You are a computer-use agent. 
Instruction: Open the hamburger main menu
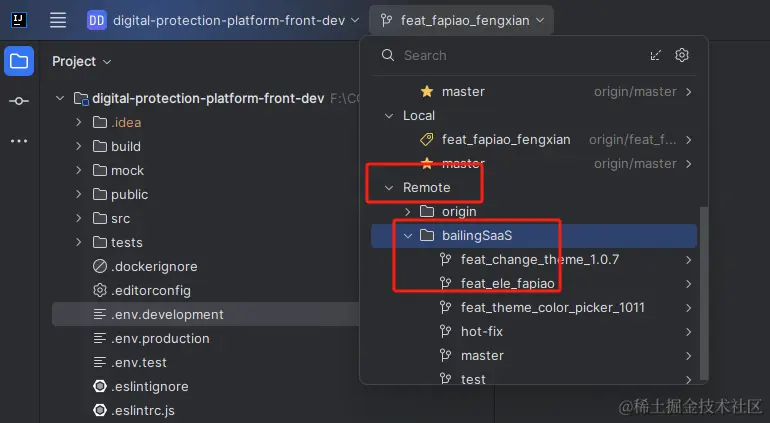[58, 20]
